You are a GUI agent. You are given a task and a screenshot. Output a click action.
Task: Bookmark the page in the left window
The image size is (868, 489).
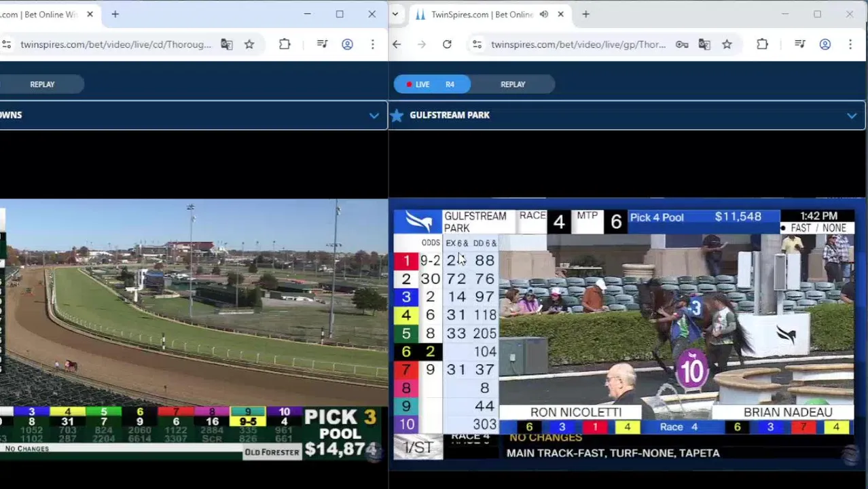click(249, 44)
